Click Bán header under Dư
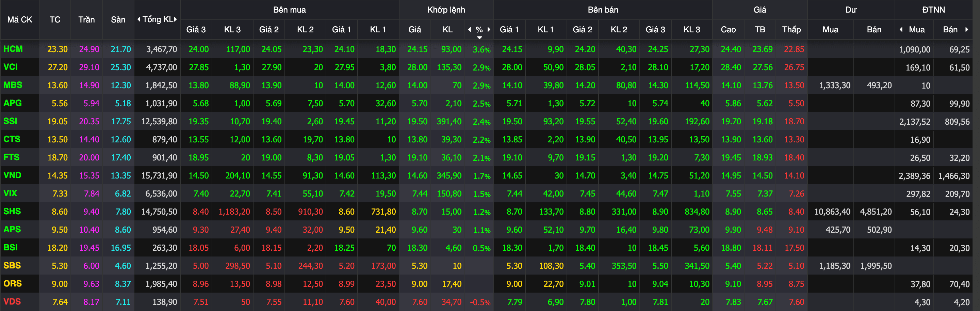 click(874, 29)
